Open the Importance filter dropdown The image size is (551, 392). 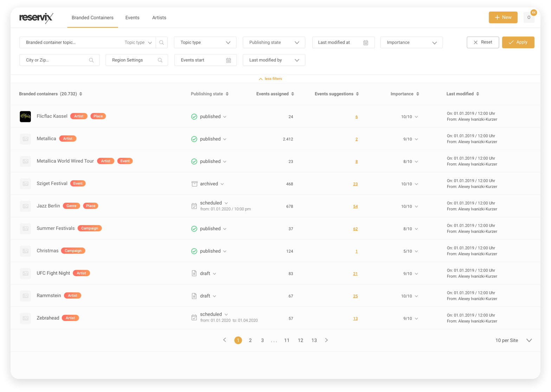click(x=411, y=43)
